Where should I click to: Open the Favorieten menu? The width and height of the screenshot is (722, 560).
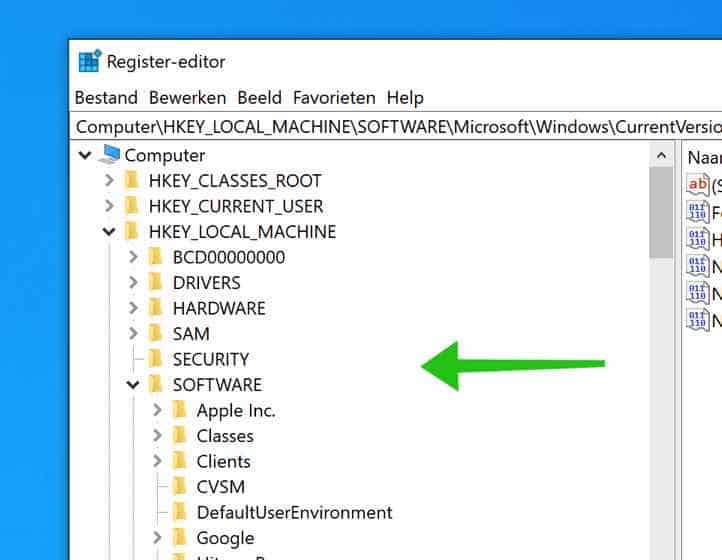pyautogui.click(x=334, y=98)
